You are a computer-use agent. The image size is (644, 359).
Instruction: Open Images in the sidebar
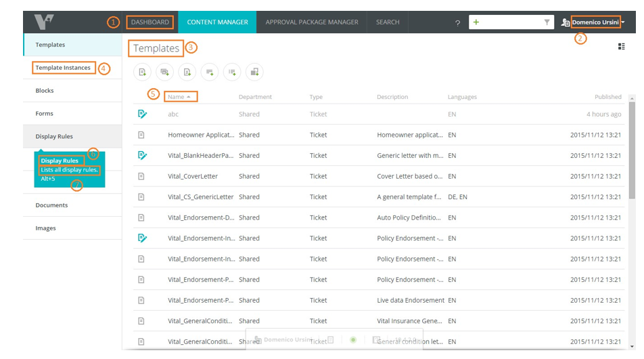click(x=72, y=228)
